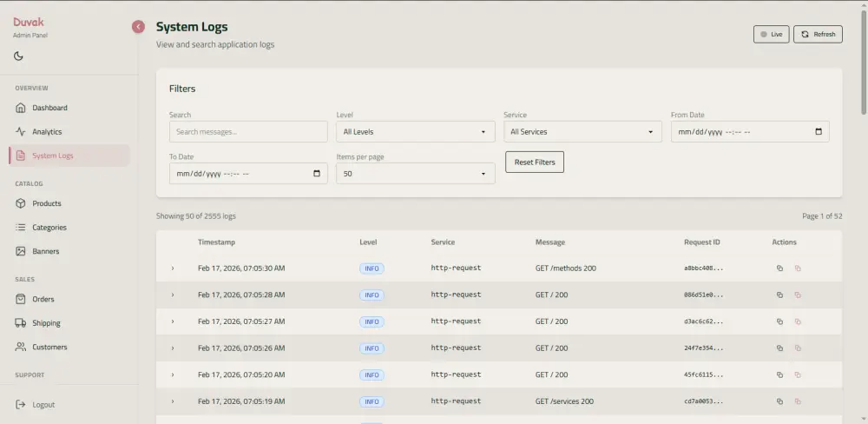Click red copy icon for request 086d51e0
The height and width of the screenshot is (424, 868).
[x=798, y=295]
